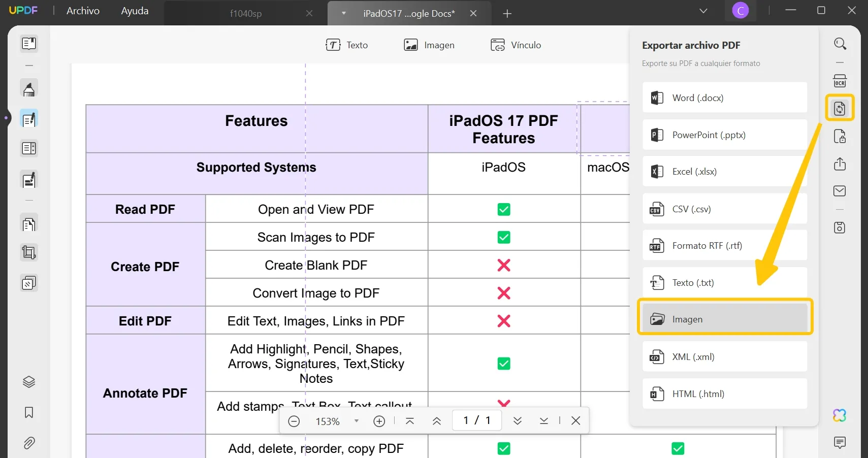The image size is (868, 458).
Task: Open the Reader mode icon in left sidebar
Action: pos(29,44)
